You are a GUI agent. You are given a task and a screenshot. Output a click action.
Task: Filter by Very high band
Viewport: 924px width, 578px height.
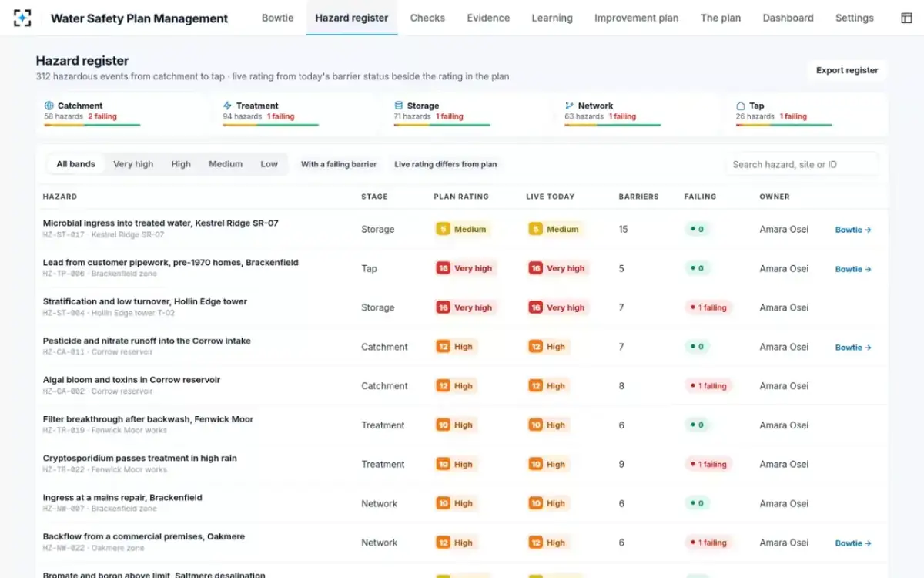[133, 164]
